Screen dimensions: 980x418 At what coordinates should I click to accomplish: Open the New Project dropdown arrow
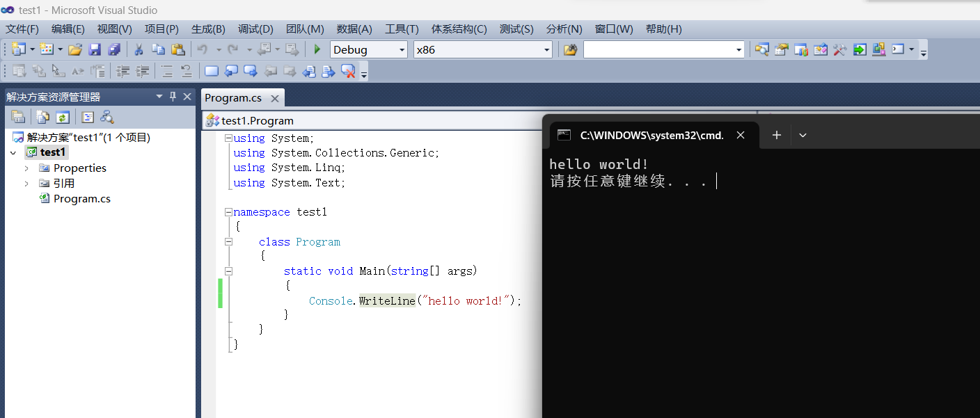click(x=32, y=49)
